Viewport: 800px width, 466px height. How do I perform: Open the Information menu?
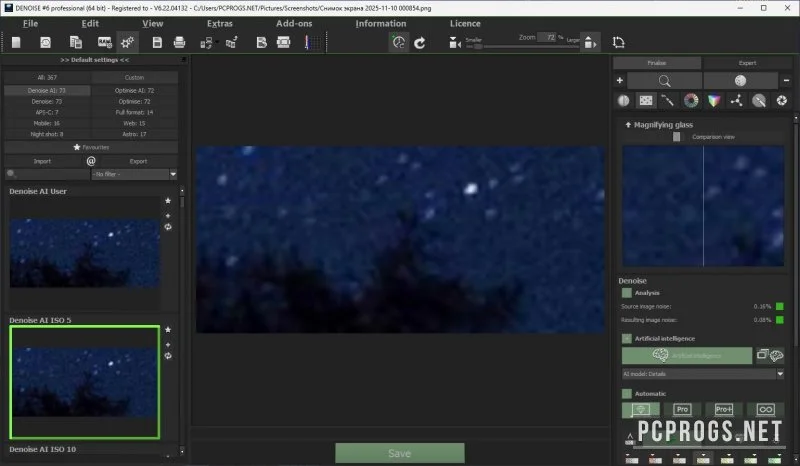(x=381, y=23)
